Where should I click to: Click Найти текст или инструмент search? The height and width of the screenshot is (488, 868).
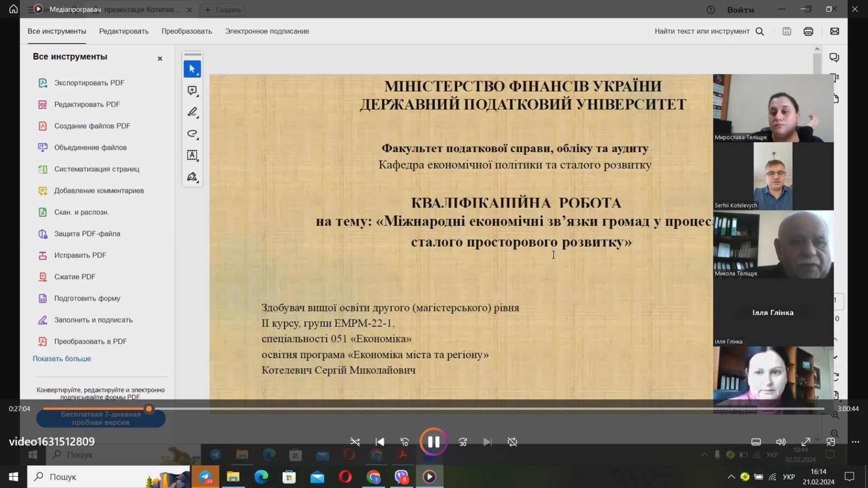(709, 31)
